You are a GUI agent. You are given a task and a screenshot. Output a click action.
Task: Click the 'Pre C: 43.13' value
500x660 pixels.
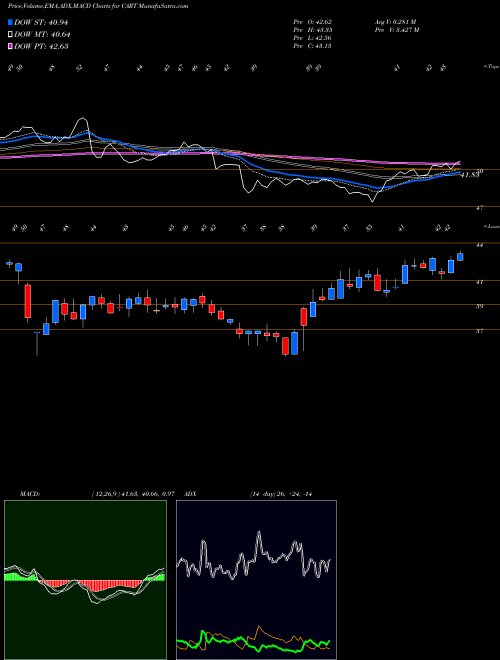click(x=313, y=46)
